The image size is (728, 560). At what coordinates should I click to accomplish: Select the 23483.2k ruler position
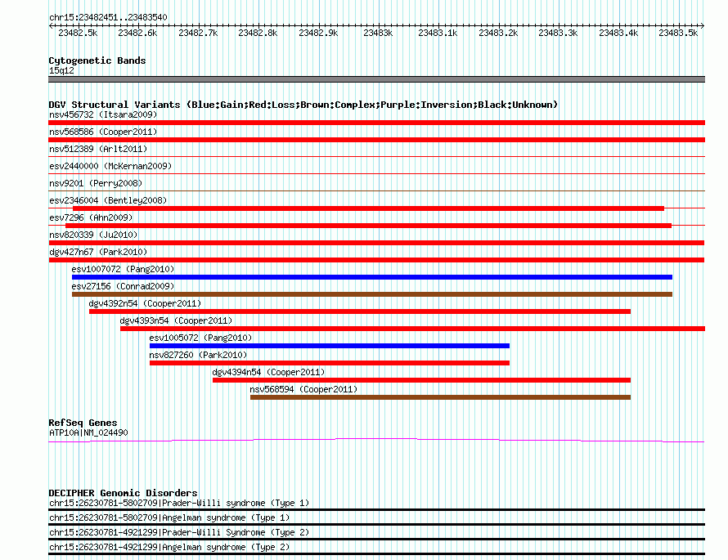pos(498,33)
